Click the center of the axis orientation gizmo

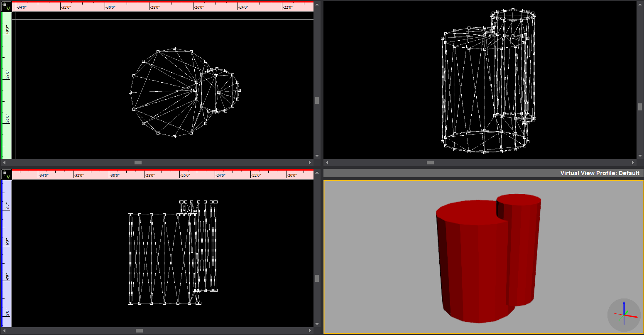tap(624, 315)
